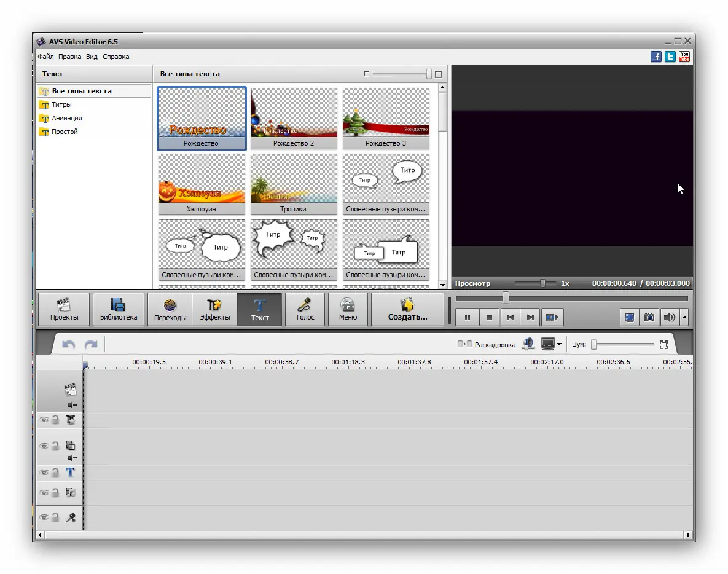The height and width of the screenshot is (574, 728).
Task: Click the main video track clapperboard icon
Action: point(70,390)
